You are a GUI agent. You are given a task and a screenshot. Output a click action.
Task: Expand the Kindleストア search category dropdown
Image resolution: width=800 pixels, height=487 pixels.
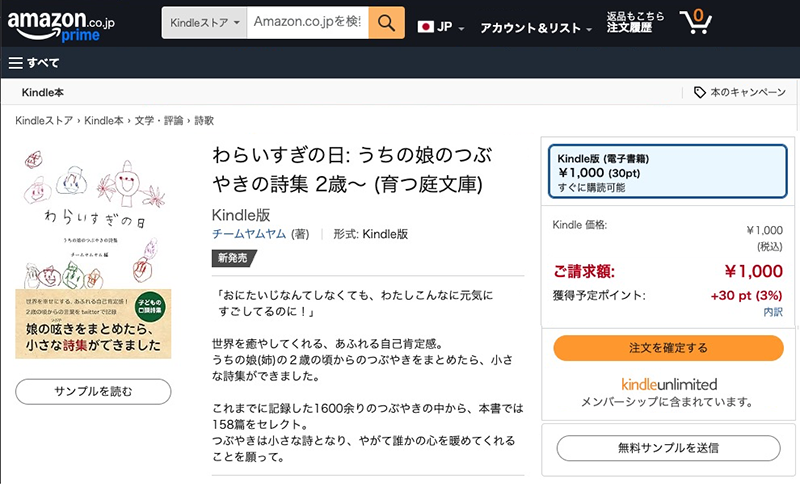[x=203, y=22]
